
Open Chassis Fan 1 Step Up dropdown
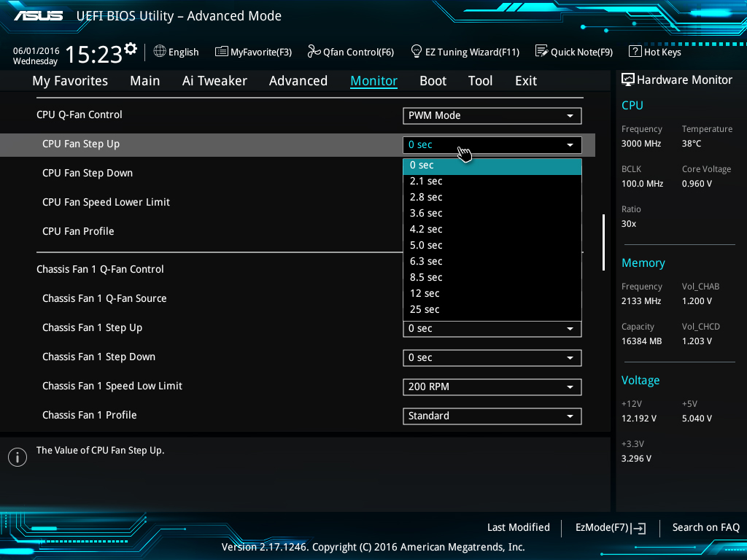coord(492,329)
